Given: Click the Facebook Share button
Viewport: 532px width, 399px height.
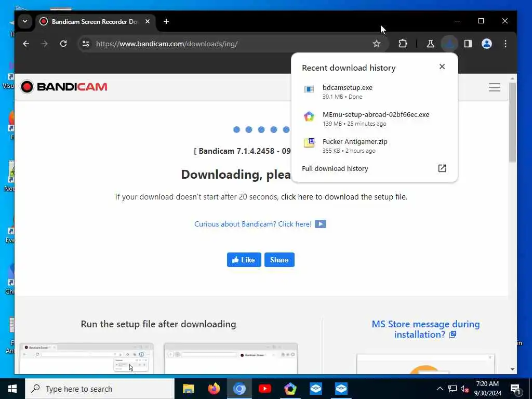Looking at the screenshot, I should (279, 260).
